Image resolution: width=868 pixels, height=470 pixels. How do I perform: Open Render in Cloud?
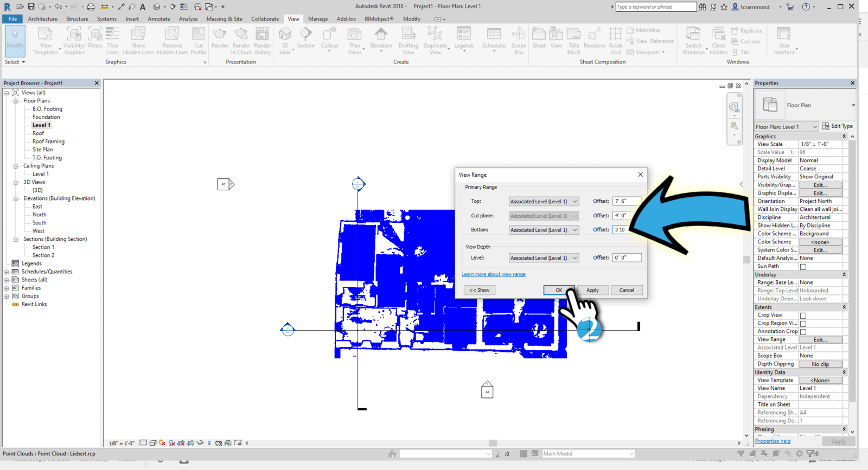tap(241, 41)
